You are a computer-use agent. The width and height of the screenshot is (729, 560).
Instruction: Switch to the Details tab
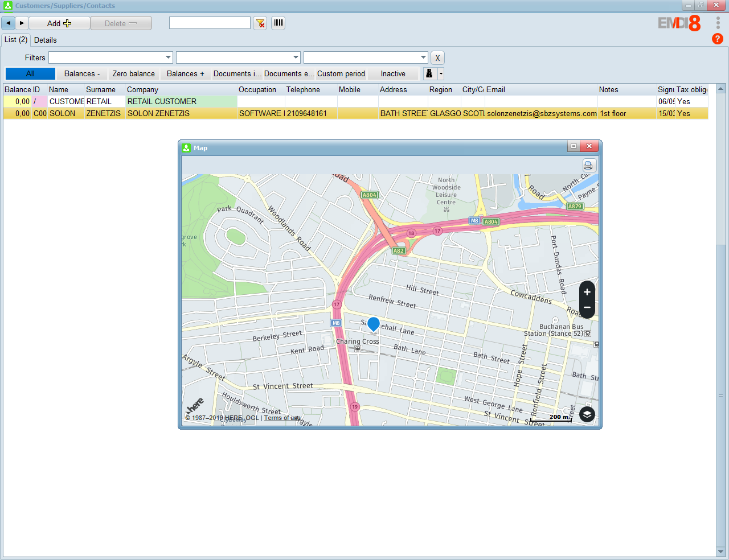(46, 40)
